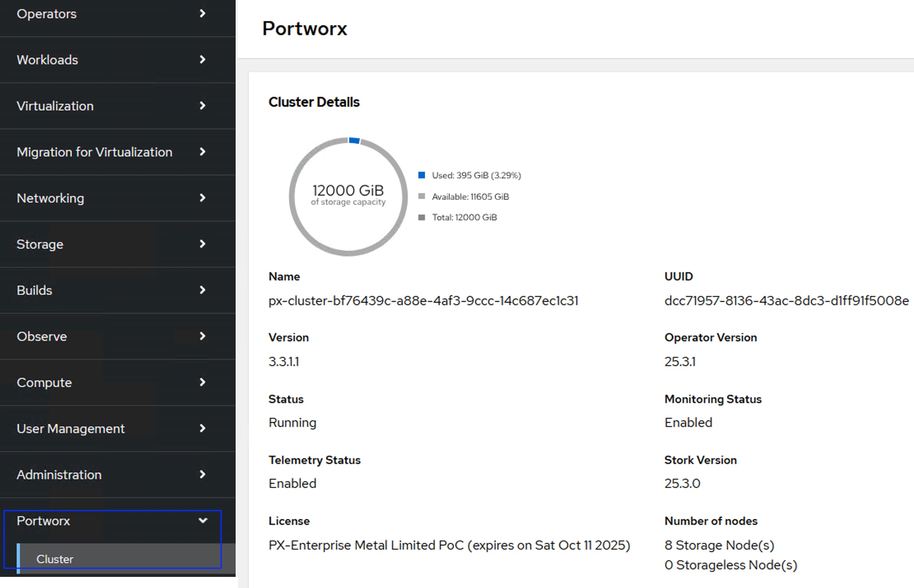
Task: Click the dark gray Total legend swatch
Action: coord(422,217)
